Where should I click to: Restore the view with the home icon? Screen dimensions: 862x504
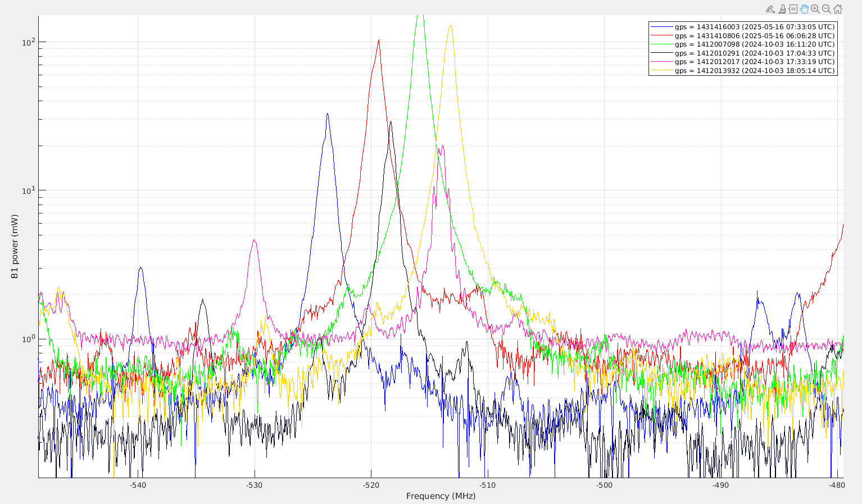click(x=838, y=9)
